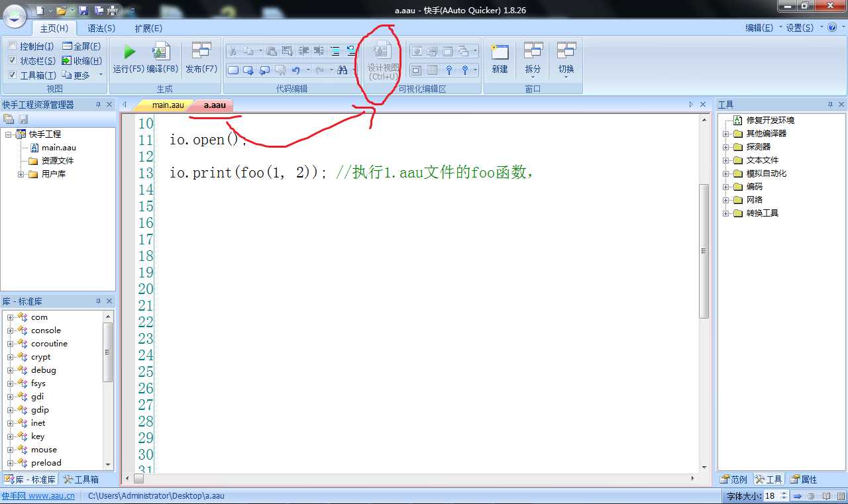Image resolution: width=848 pixels, height=504 pixels.
Task: Click the Publish (发布 F7) icon
Action: [x=201, y=51]
